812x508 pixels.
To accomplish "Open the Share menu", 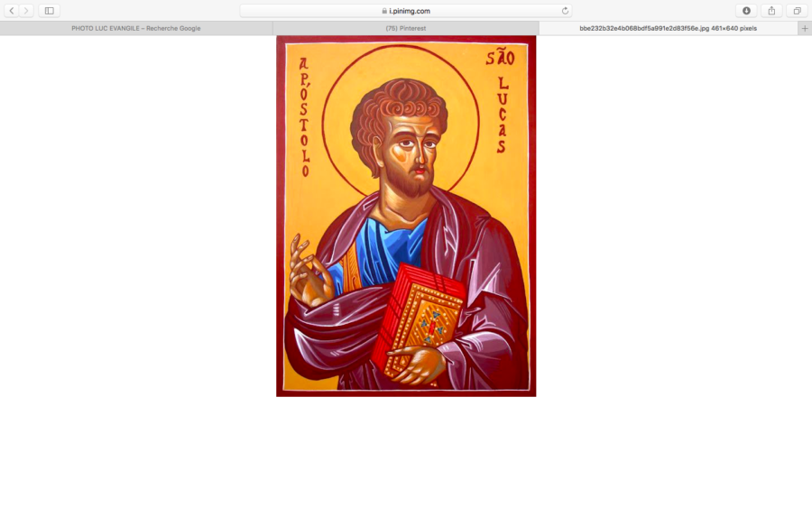I will point(771,10).
